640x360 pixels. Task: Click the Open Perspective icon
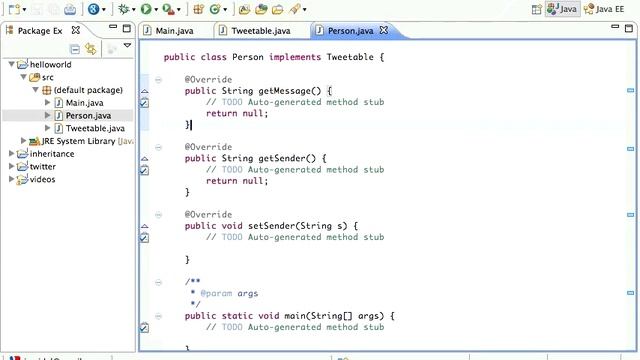click(x=537, y=9)
